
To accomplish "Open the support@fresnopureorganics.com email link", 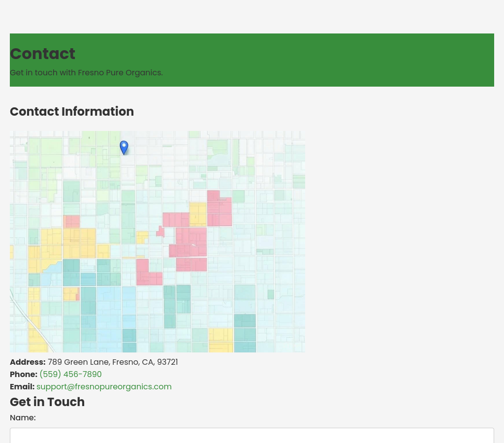I will pyautogui.click(x=104, y=387).
